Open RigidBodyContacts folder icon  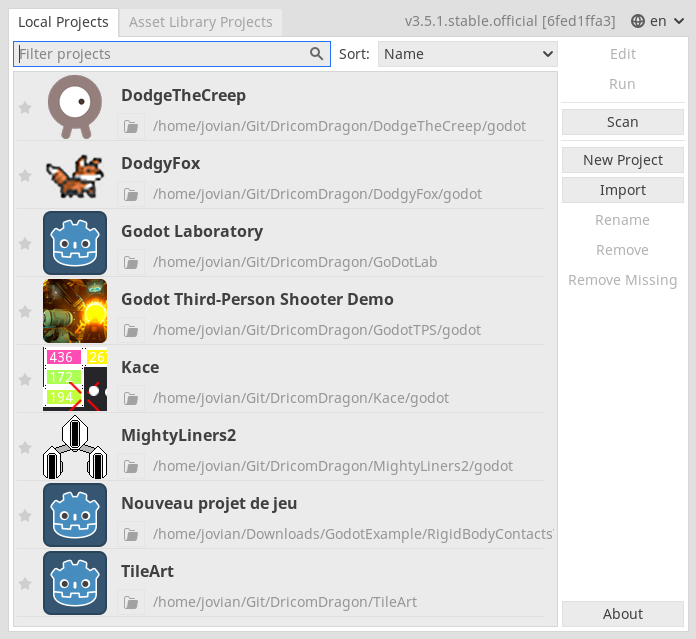pos(131,534)
